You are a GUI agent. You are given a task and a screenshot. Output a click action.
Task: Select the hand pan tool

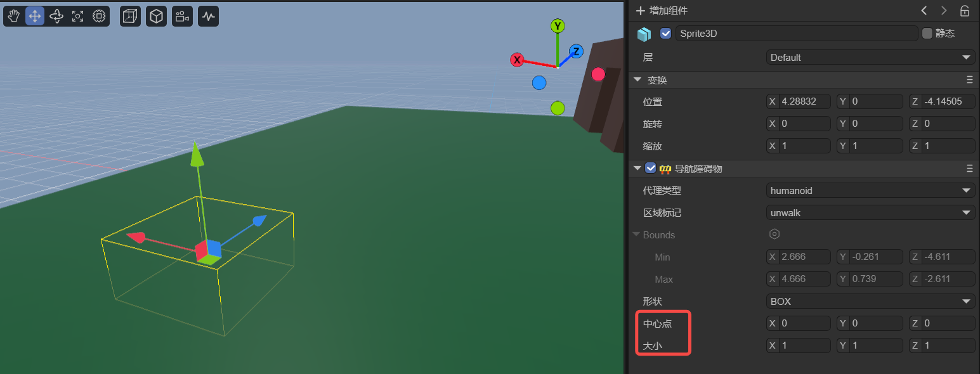(14, 16)
